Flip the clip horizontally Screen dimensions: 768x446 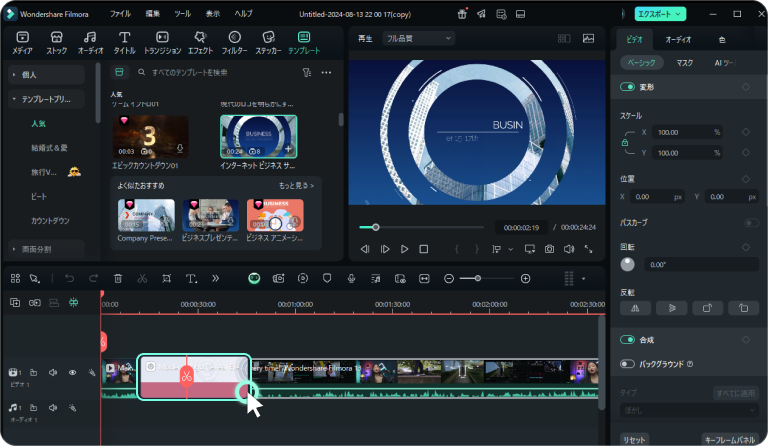(635, 308)
